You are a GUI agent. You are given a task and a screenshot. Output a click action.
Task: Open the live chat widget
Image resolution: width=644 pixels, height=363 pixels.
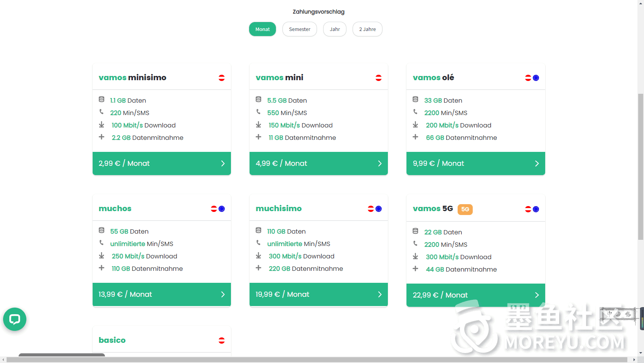pos(15,319)
